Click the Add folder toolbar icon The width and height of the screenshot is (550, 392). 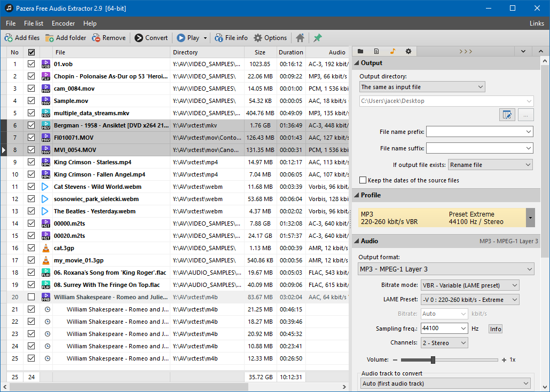coord(50,38)
